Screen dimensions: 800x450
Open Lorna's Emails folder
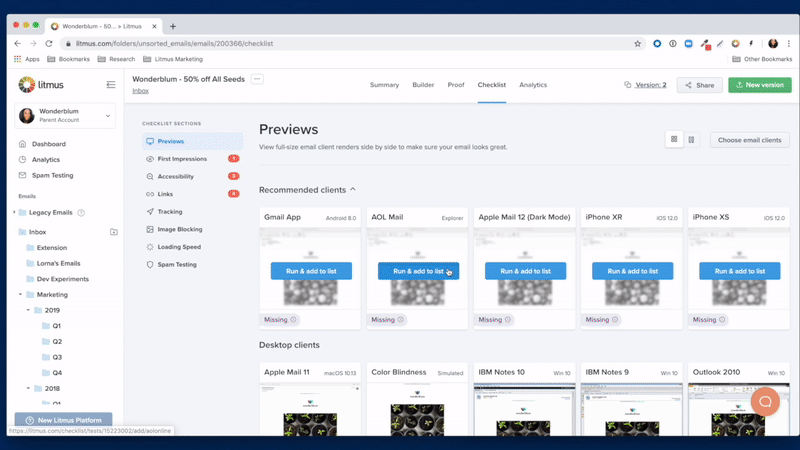tap(58, 263)
